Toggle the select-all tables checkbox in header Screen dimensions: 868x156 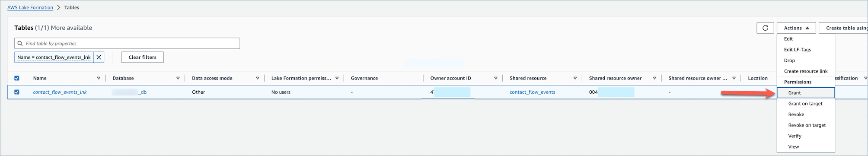coord(17,78)
